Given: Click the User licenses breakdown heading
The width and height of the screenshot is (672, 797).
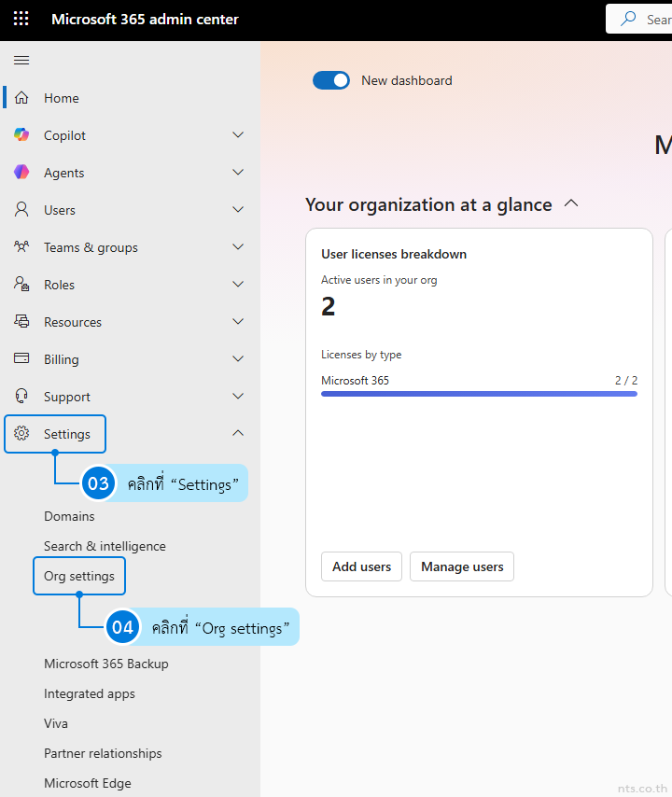Looking at the screenshot, I should (394, 254).
